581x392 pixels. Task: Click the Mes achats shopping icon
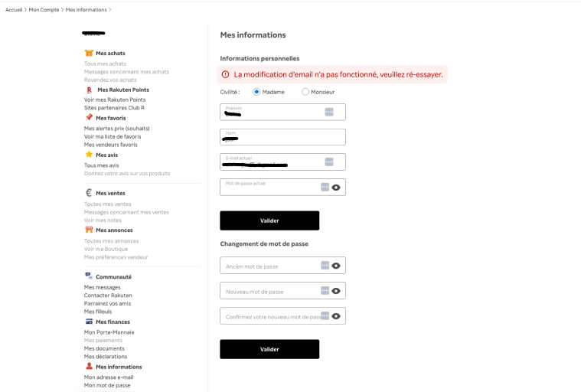coord(89,53)
